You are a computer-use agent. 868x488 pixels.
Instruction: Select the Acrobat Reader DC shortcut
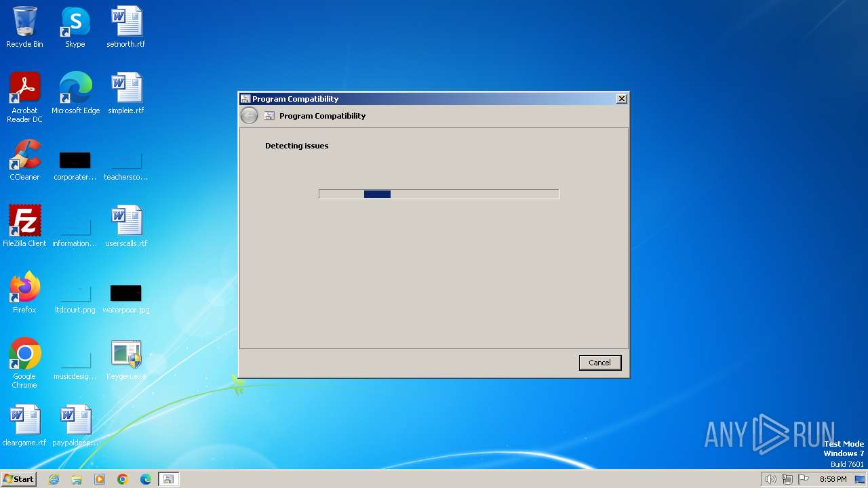click(24, 98)
